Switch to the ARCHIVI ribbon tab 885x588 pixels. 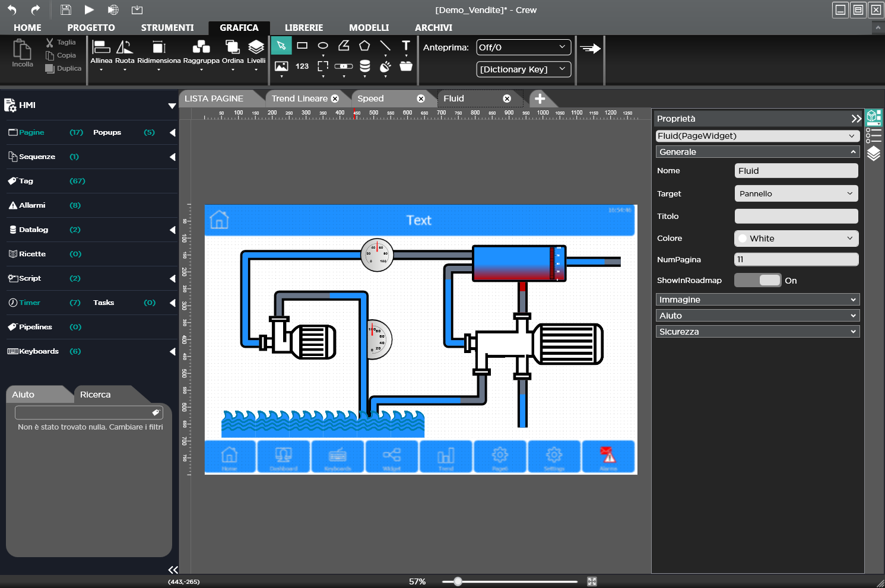(x=433, y=28)
